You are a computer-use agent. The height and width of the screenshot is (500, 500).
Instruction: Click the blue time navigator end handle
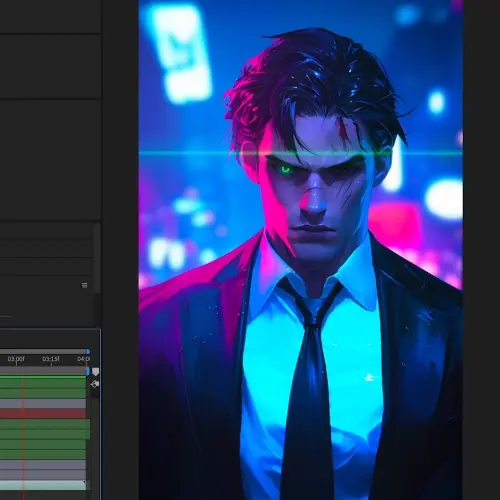88,351
